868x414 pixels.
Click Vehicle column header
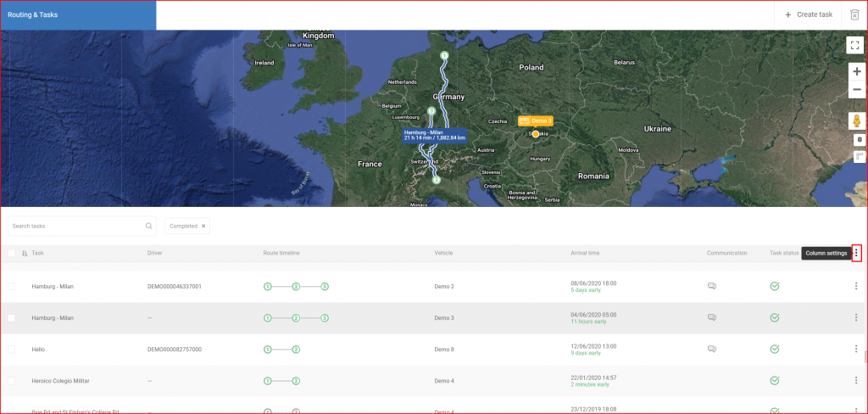click(x=443, y=254)
